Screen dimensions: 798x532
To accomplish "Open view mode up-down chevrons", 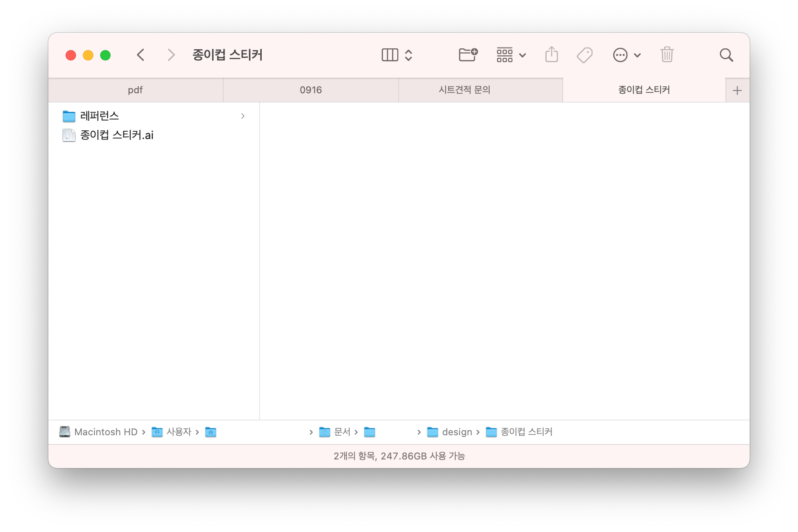I will [x=408, y=55].
